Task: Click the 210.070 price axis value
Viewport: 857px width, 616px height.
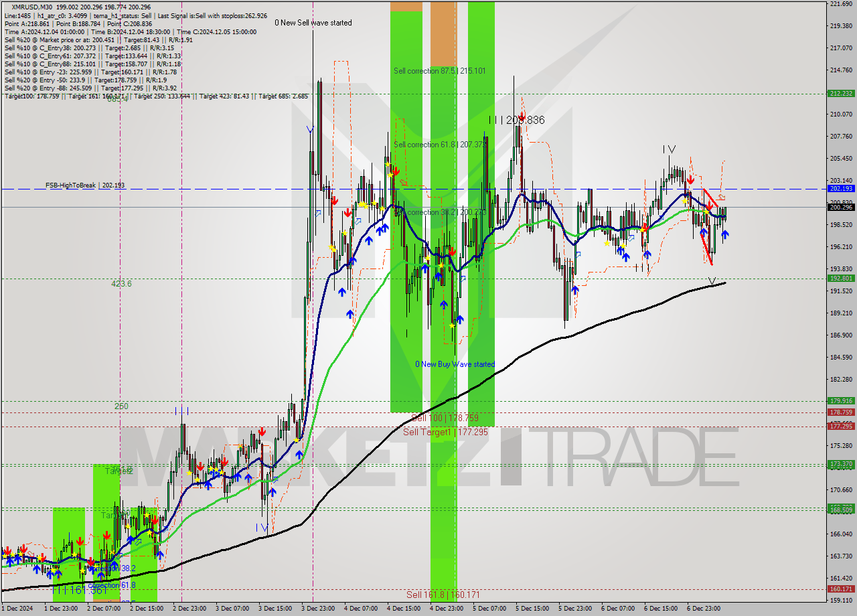Action: [841, 114]
